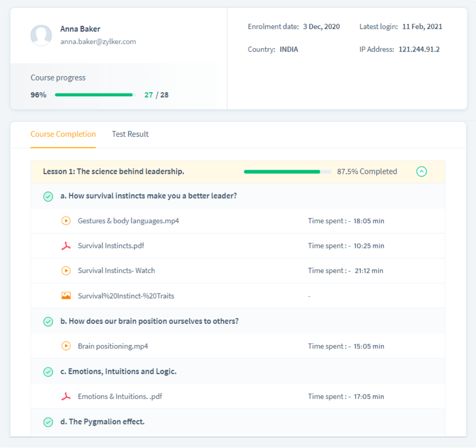Switch to the Test Result tab

click(130, 134)
